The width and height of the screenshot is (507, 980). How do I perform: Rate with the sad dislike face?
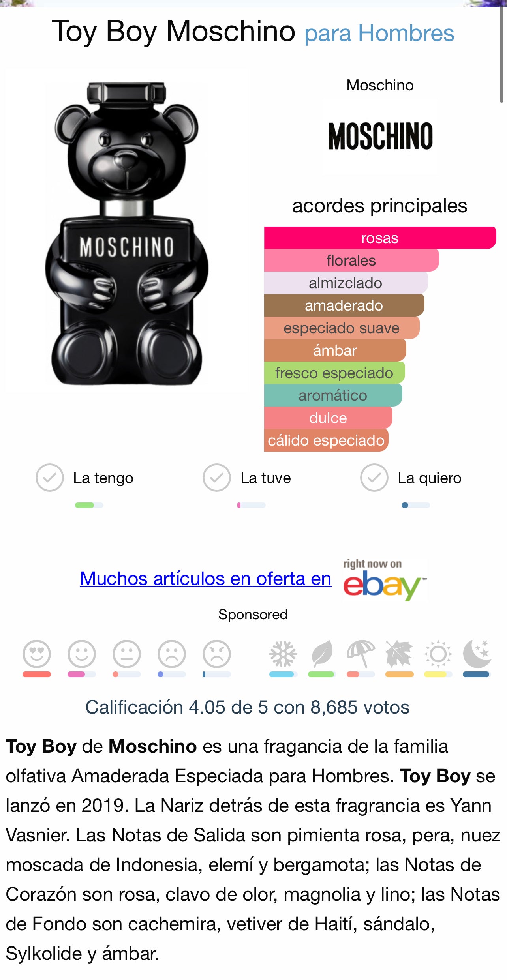pyautogui.click(x=172, y=654)
